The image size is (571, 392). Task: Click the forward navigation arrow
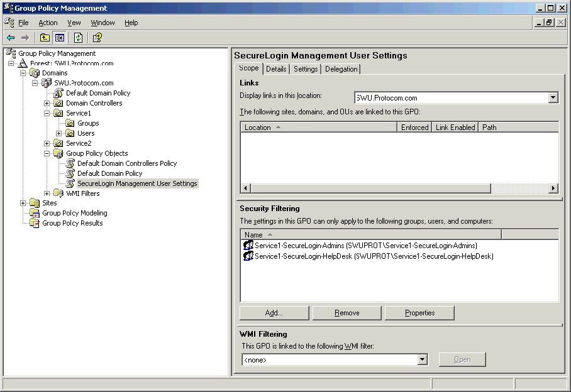tap(24, 37)
